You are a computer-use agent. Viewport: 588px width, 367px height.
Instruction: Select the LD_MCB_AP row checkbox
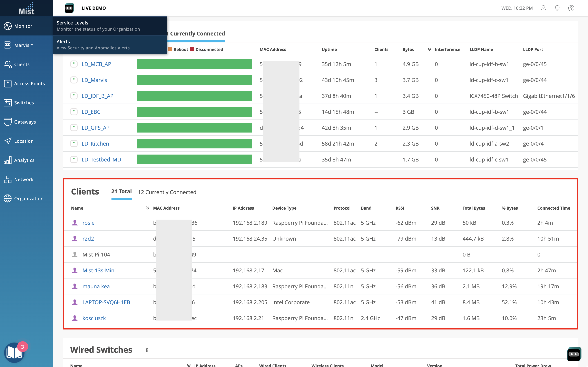74,64
